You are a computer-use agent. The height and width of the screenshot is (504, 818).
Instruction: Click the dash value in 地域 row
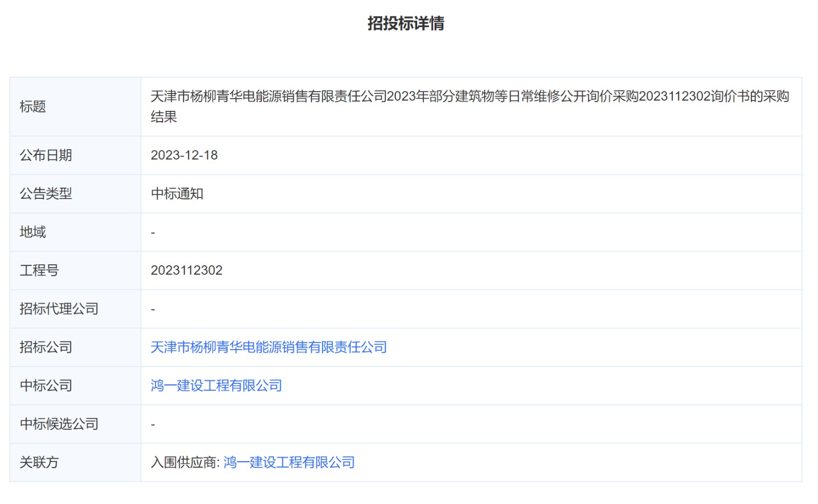tap(153, 233)
